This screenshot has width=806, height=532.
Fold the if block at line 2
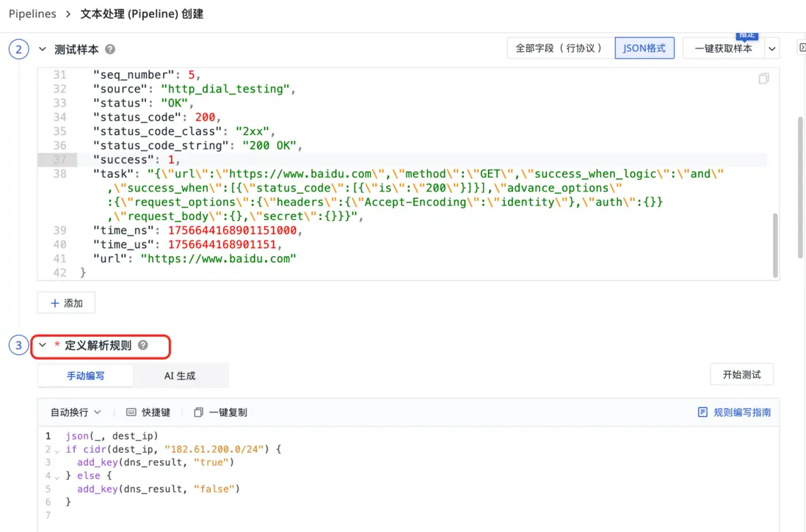click(x=57, y=449)
